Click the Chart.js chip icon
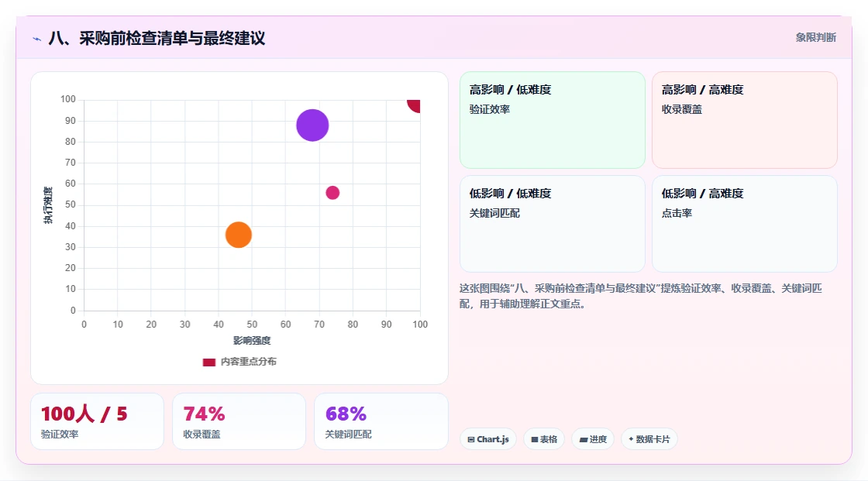868x481 pixels. [471, 439]
